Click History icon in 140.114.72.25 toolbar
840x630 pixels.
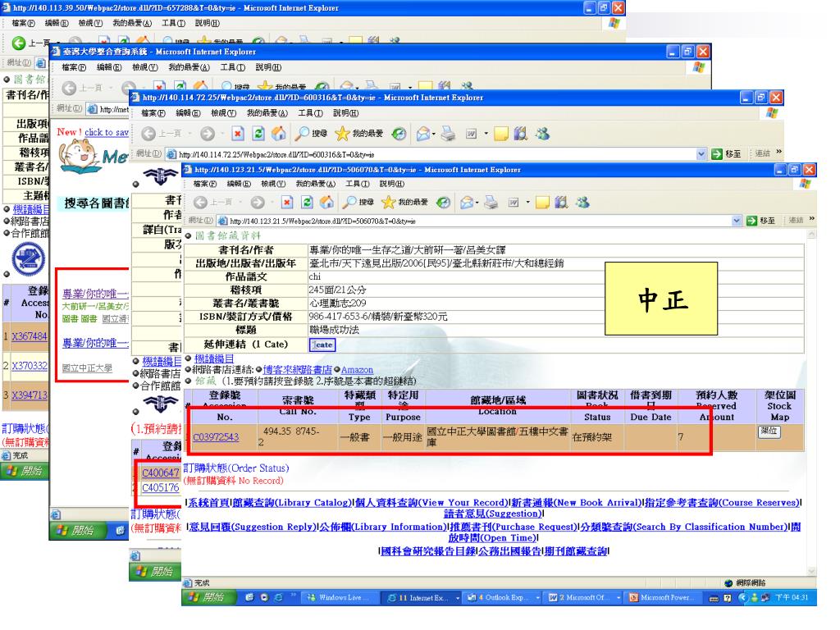pyautogui.click(x=399, y=134)
